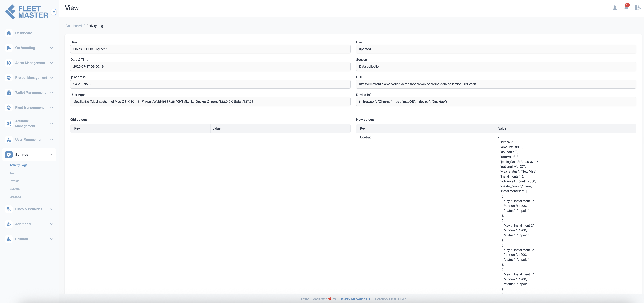Viewport: 644px width, 303px height.
Task: Expand the Additional menu chevron
Action: tap(52, 224)
